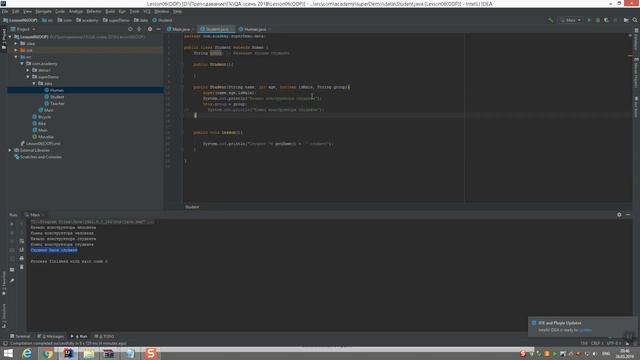Click the pin tab icon in Run panel
The height and width of the screenshot is (360, 640).
pos(12,280)
